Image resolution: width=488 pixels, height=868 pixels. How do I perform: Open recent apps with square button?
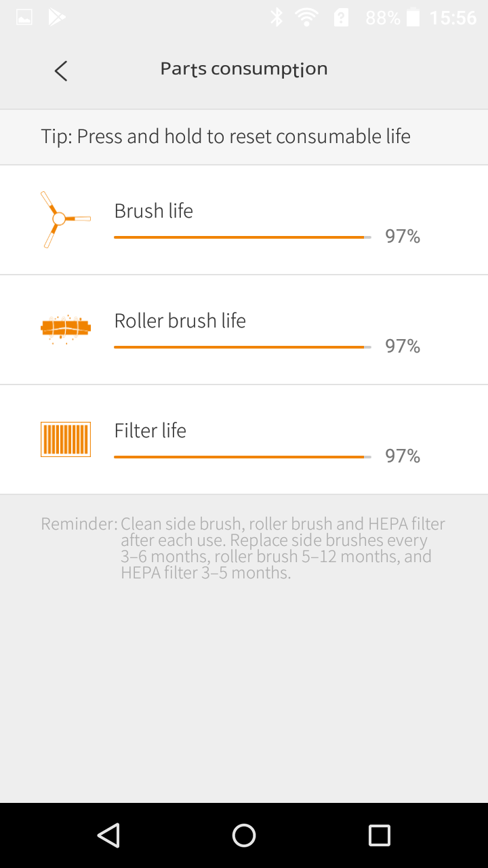pyautogui.click(x=380, y=835)
